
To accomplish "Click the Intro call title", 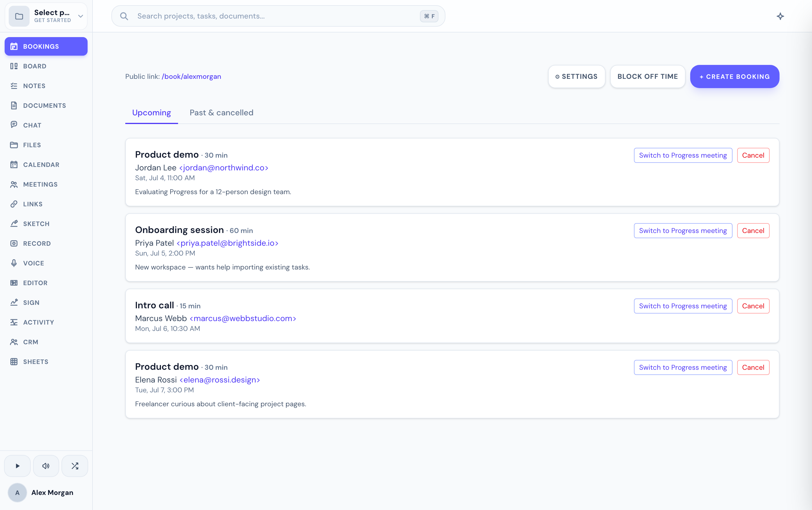I will point(155,305).
